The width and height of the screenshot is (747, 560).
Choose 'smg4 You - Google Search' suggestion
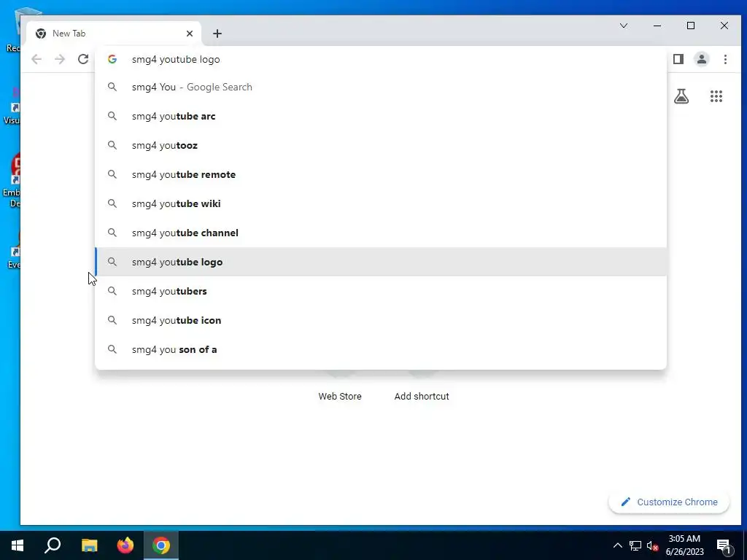381,87
